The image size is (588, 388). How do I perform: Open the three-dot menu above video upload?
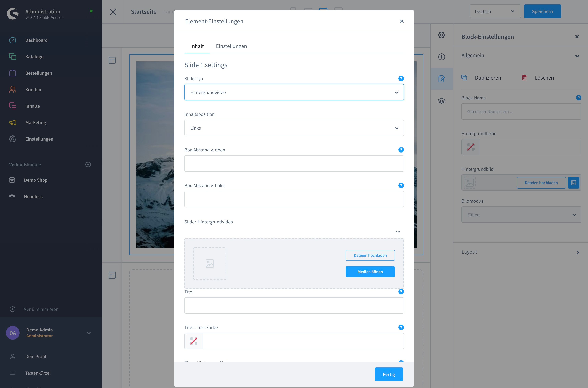(x=398, y=232)
